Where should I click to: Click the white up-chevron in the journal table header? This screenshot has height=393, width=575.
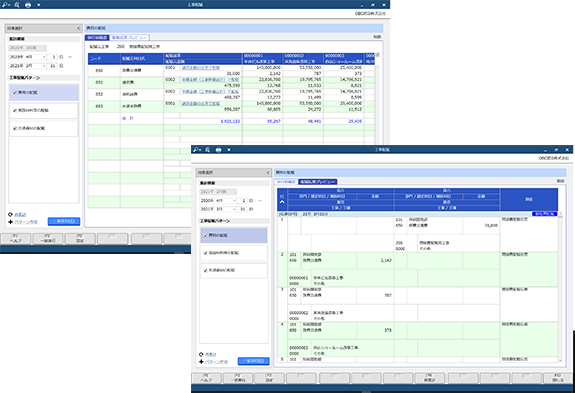[282, 202]
